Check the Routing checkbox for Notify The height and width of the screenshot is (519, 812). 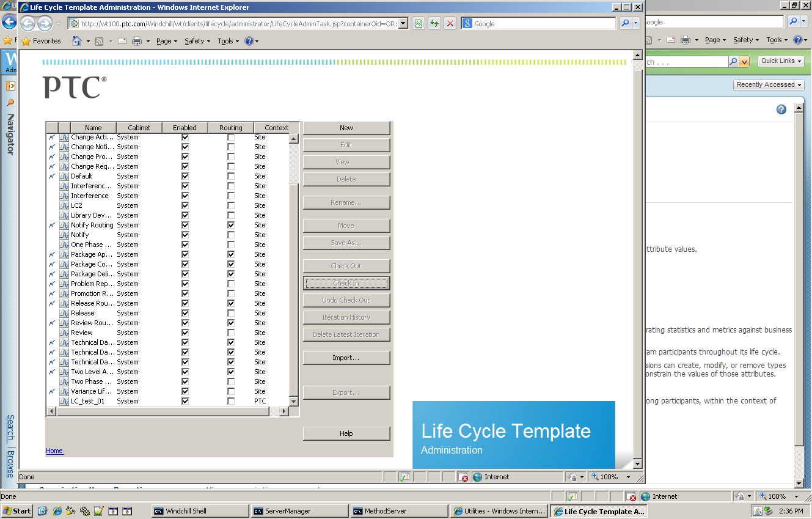click(231, 235)
